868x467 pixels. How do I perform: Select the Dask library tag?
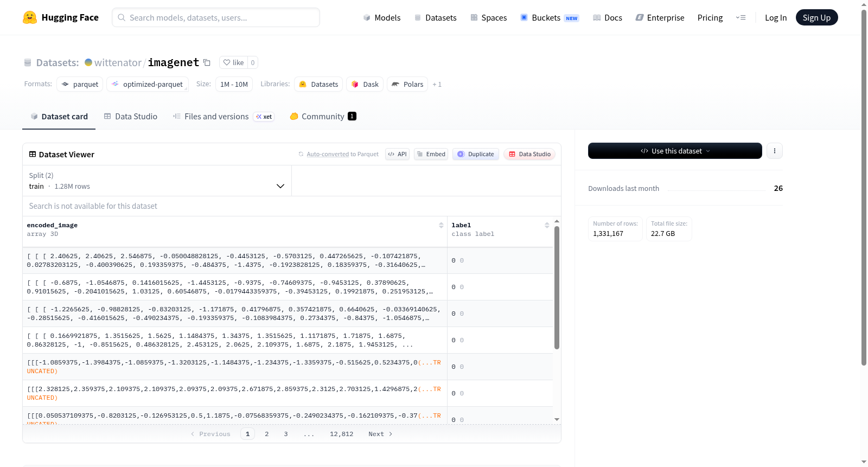click(365, 84)
